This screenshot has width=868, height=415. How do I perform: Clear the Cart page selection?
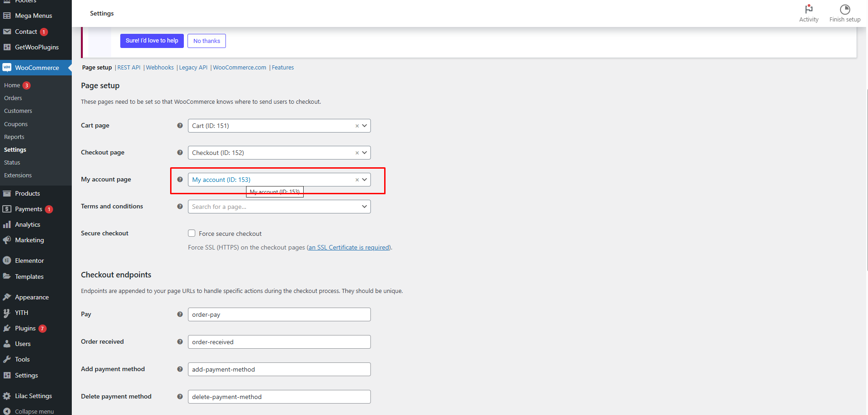[x=357, y=126]
